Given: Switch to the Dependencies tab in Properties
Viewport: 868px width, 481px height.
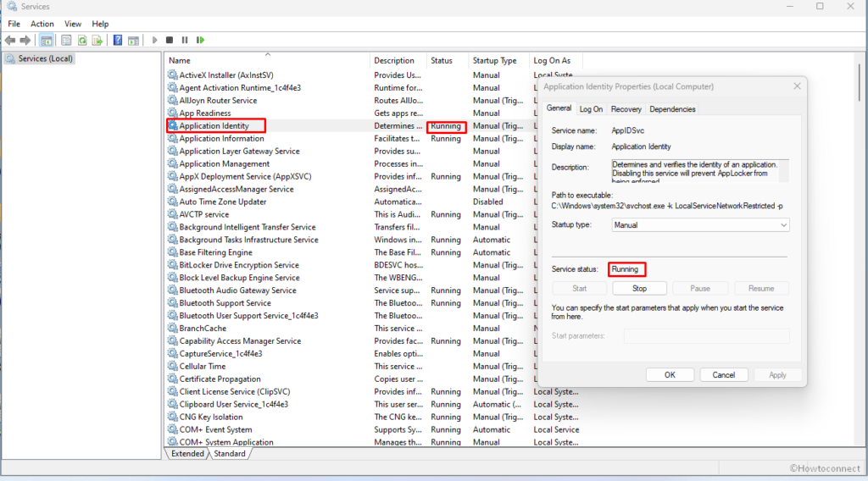Looking at the screenshot, I should tap(672, 109).
